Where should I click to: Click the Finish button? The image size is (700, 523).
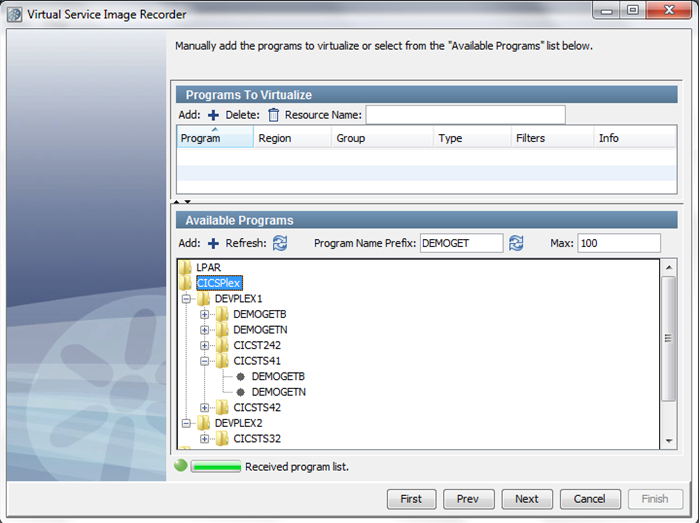655,499
